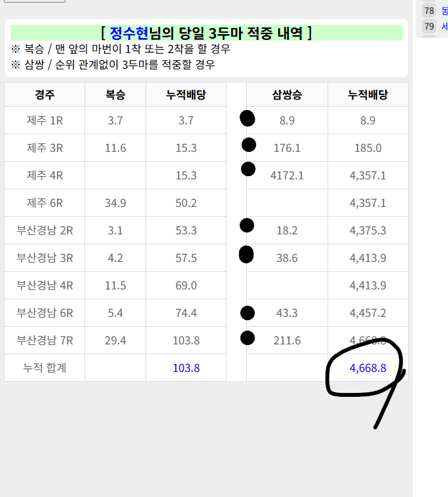Image resolution: width=448 pixels, height=497 pixels.
Task: Click the blue 103.8 cumulative total
Action: [x=186, y=368]
